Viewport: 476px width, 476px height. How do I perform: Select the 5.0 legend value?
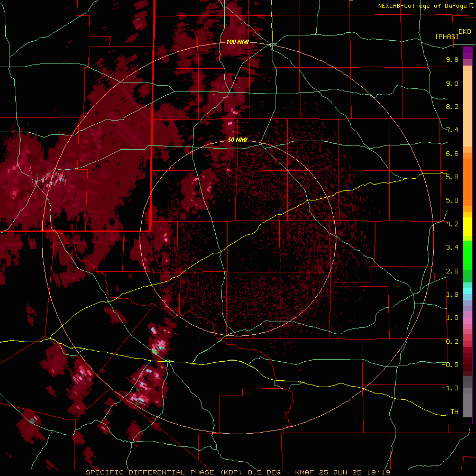(x=452, y=200)
